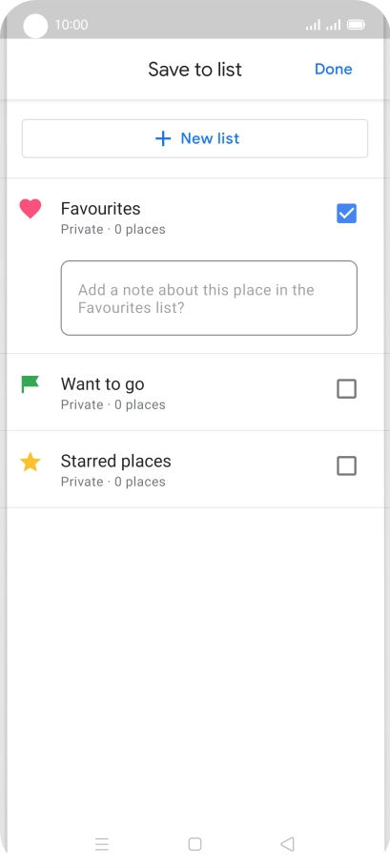Viewport: 390px width, 868px height.
Task: Tap the Save to list title
Action: 195,70
